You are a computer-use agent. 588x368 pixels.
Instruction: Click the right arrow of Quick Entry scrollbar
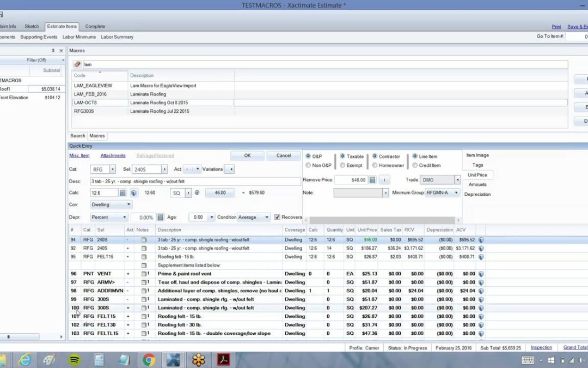click(458, 220)
